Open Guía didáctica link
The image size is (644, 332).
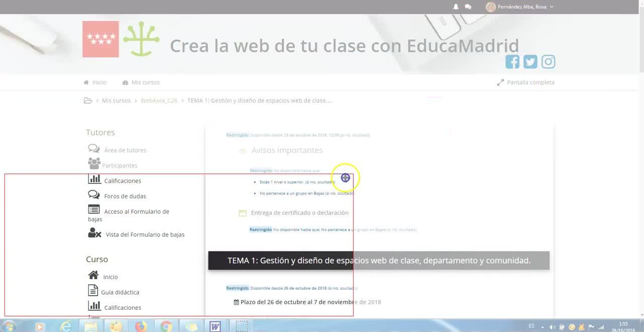click(120, 292)
